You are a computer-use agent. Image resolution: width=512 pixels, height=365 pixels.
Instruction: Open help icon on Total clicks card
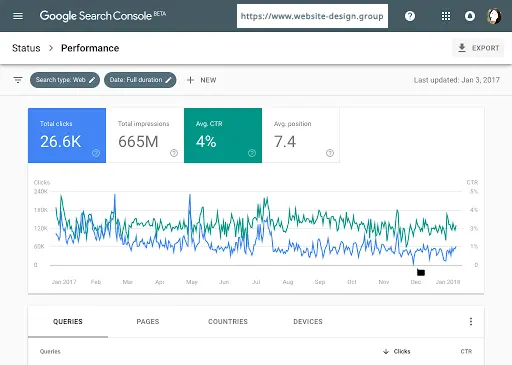coord(96,153)
